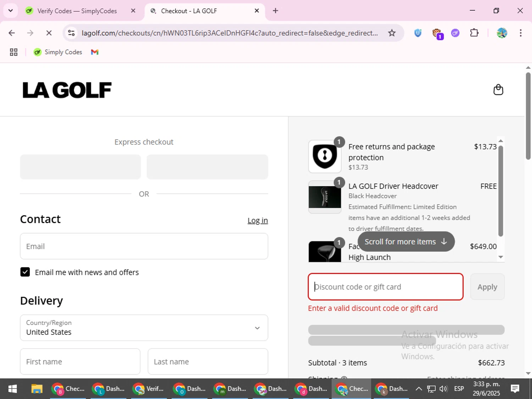Open the taskbar clock showing 3:33 p. m.
Image resolution: width=532 pixels, height=399 pixels.
[486, 389]
